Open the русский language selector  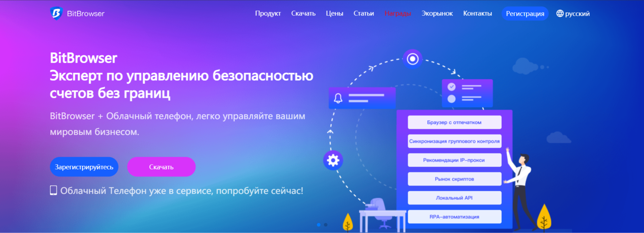click(573, 14)
